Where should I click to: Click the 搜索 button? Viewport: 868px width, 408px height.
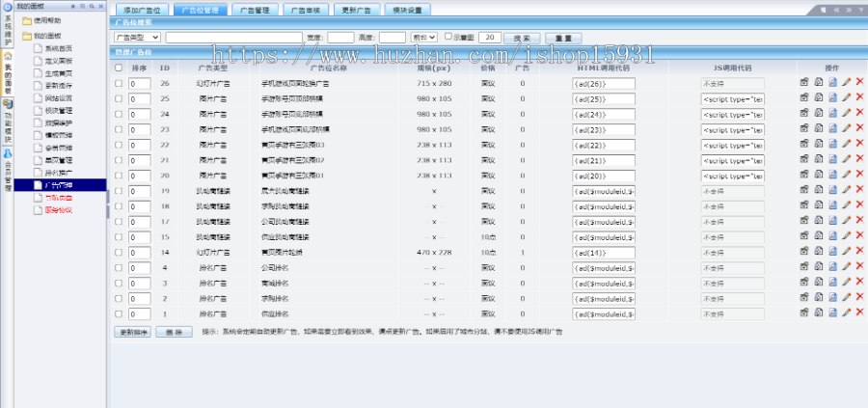pyautogui.click(x=523, y=39)
